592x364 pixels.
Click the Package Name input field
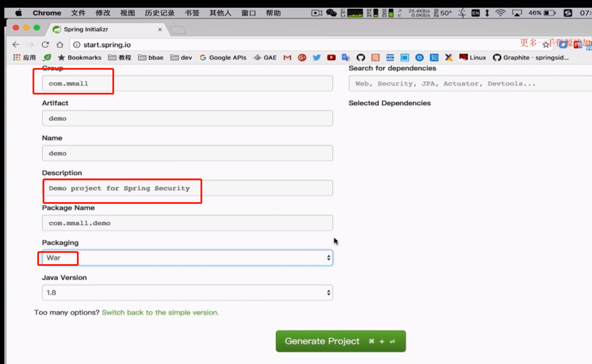[x=187, y=223]
